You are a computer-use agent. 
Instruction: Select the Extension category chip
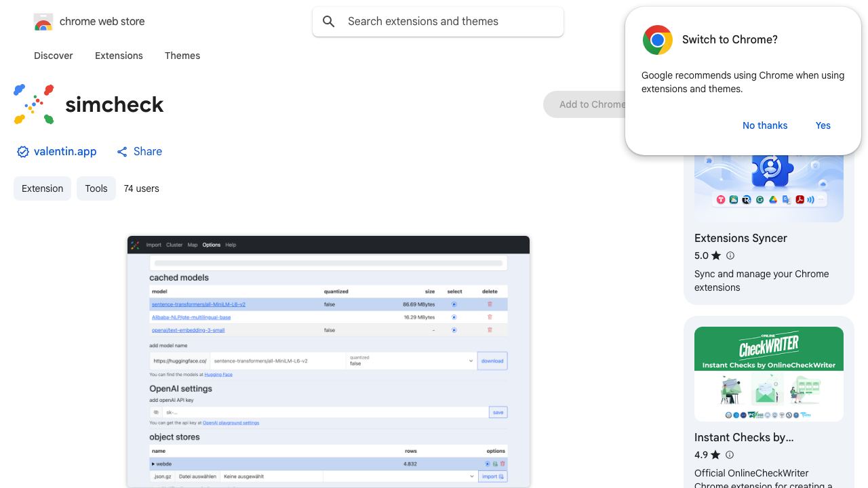point(42,188)
